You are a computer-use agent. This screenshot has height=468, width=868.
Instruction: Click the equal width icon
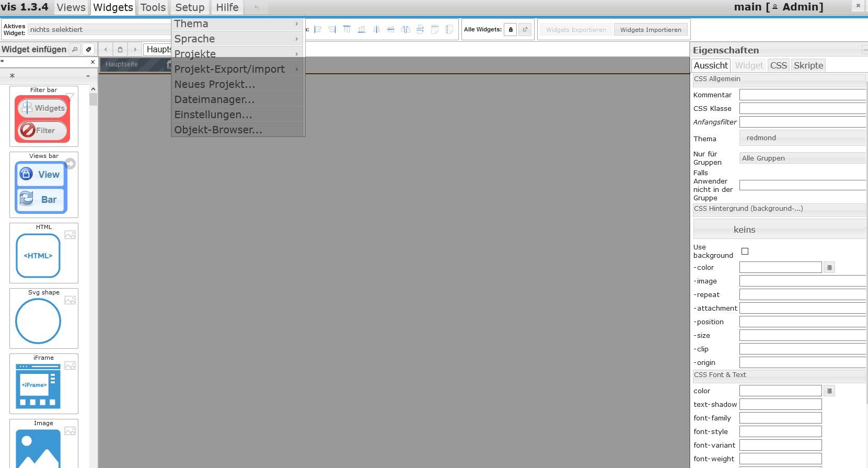tap(435, 30)
